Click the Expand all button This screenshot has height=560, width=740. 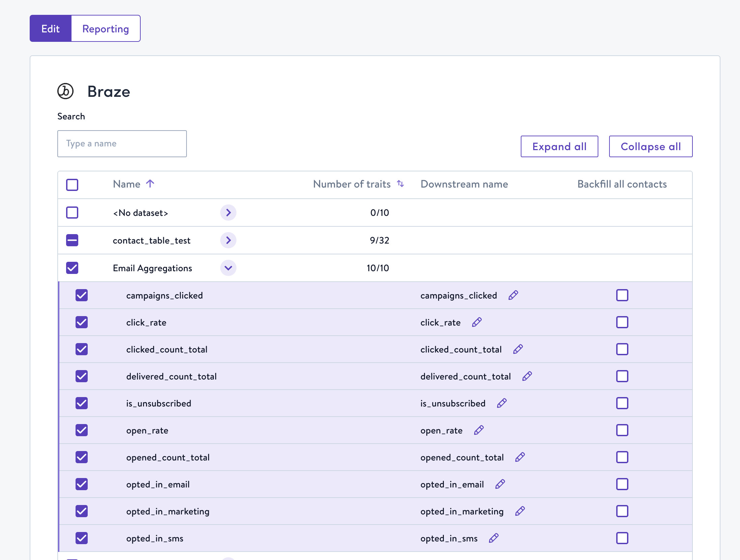[559, 146]
